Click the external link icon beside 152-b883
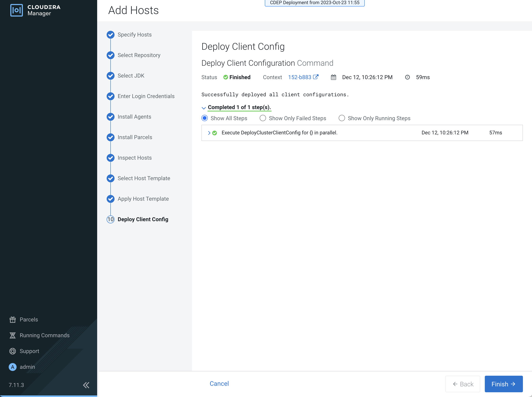Viewport: 532px width, 397px height. click(x=316, y=77)
